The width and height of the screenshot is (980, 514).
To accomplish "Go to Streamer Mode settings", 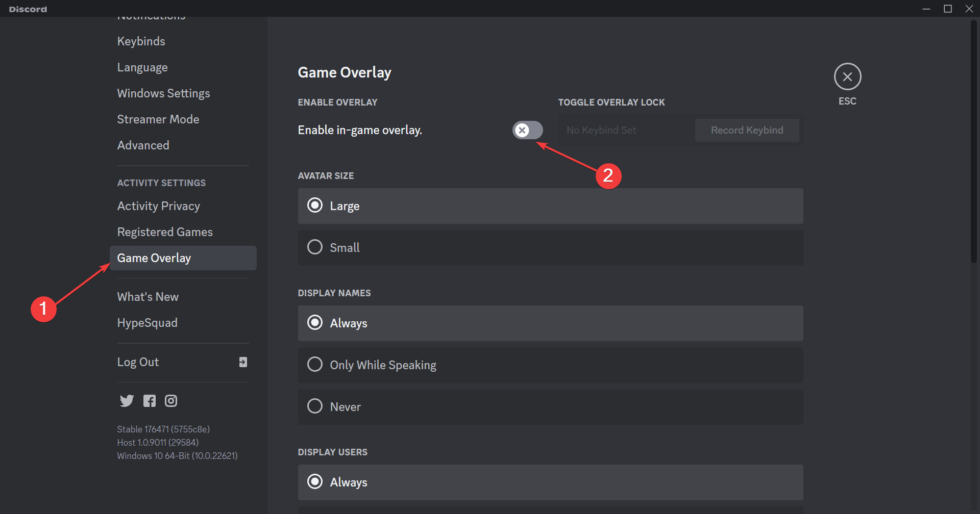I will pyautogui.click(x=183, y=119).
